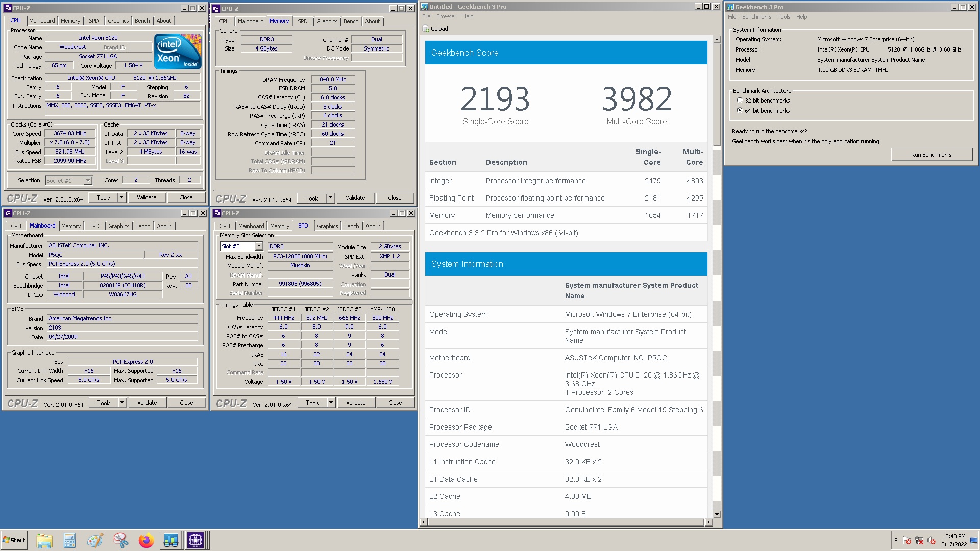The height and width of the screenshot is (551, 980).
Task: Click Untitled Geekbench window title icon
Action: tap(424, 7)
